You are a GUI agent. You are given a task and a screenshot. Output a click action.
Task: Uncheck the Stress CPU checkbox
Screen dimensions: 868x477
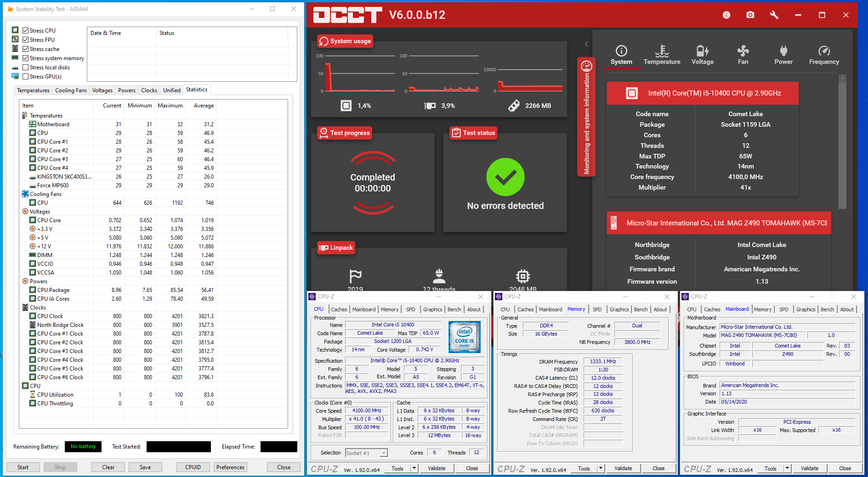pyautogui.click(x=26, y=31)
